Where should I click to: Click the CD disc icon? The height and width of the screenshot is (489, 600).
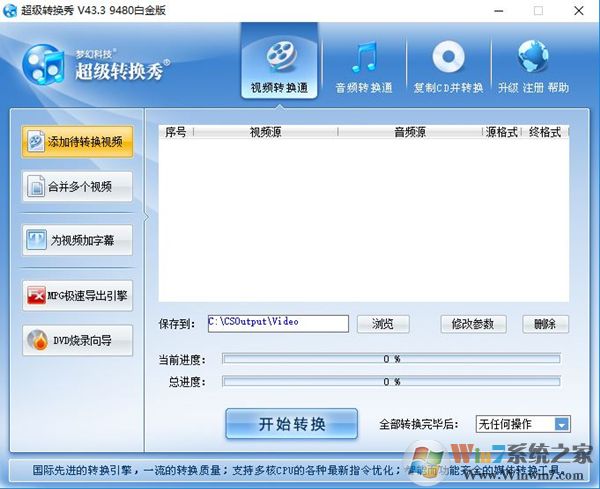pyautogui.click(x=448, y=56)
